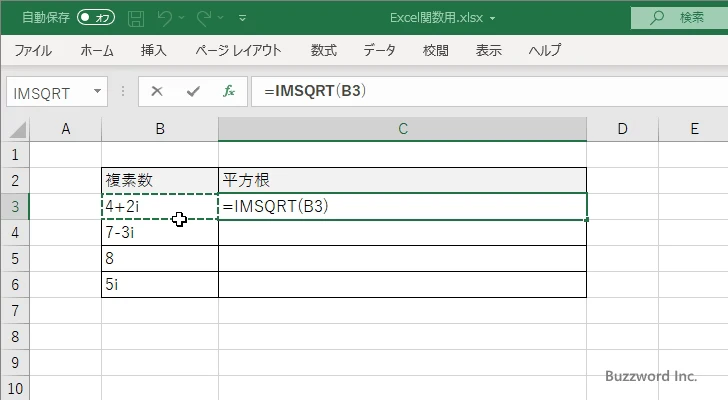Click the 検索 search box

pyautogui.click(x=679, y=18)
